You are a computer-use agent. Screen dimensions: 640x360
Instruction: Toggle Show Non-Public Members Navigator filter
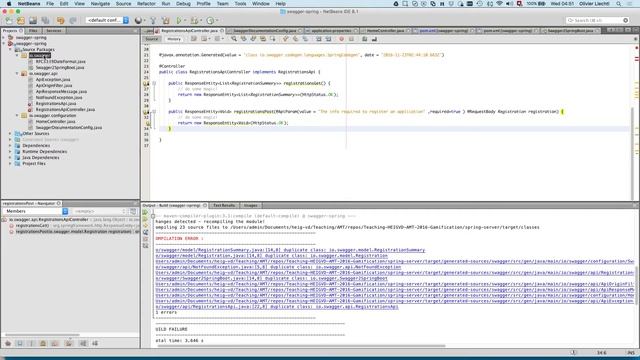[43, 344]
